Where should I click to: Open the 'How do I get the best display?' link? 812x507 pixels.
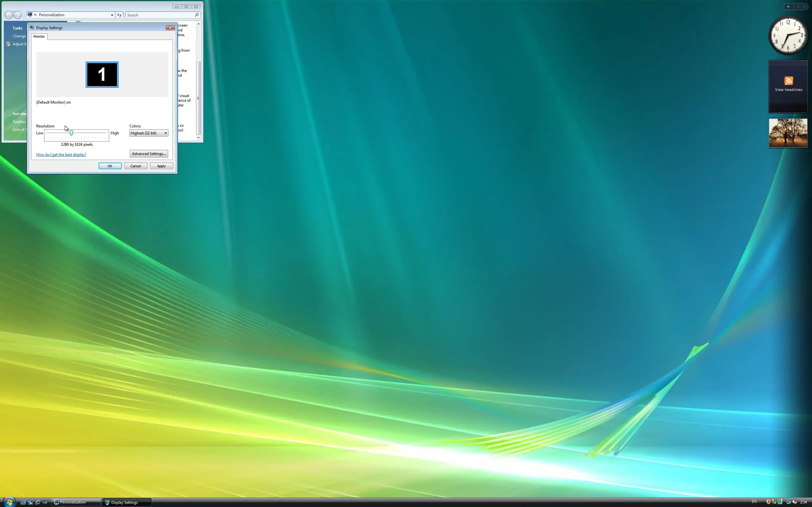[x=61, y=155]
